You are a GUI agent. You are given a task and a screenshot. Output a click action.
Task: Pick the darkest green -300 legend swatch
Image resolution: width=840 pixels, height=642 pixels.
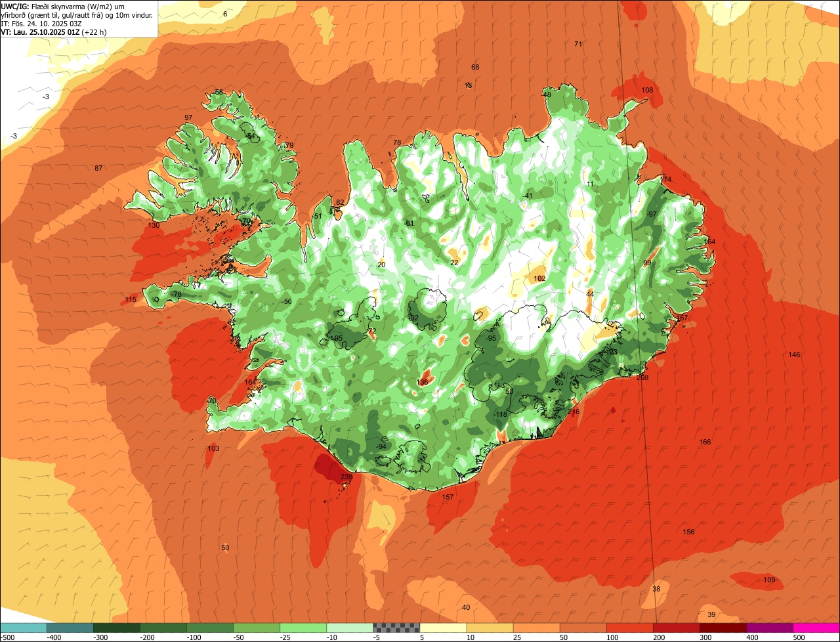point(116,628)
